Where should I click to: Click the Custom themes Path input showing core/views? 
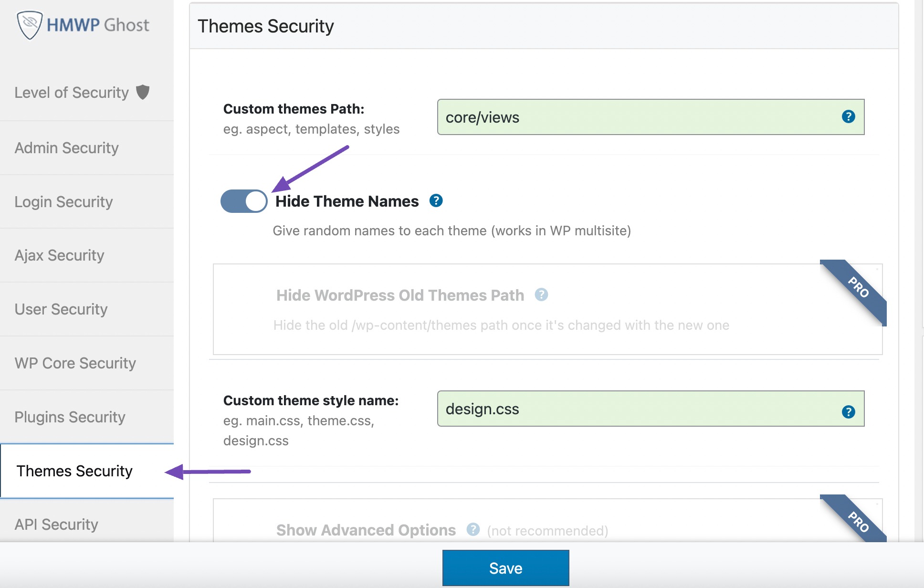pyautogui.click(x=620, y=117)
